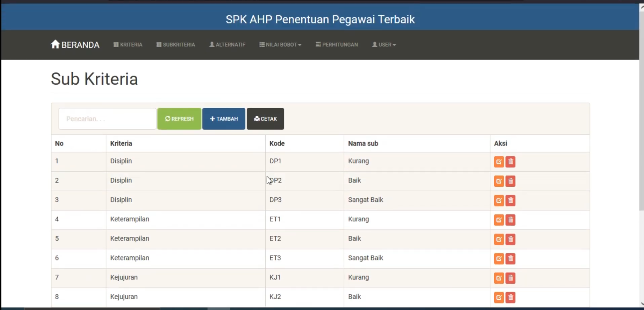Click Keterampilan in row number 4
644x310 pixels.
130,219
